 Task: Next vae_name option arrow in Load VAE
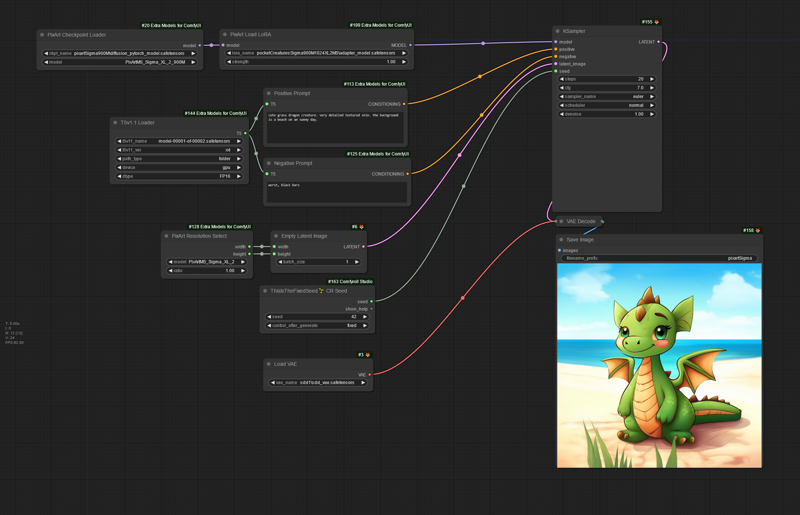[x=363, y=383]
